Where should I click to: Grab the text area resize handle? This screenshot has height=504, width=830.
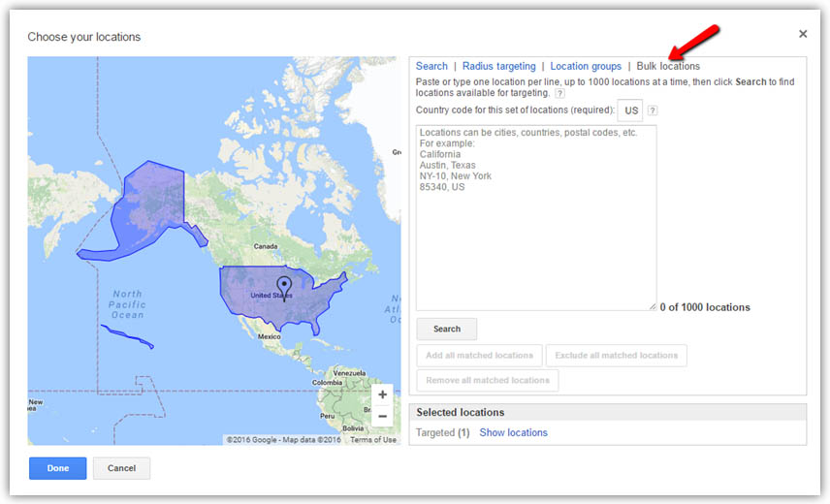pyautogui.click(x=653, y=306)
